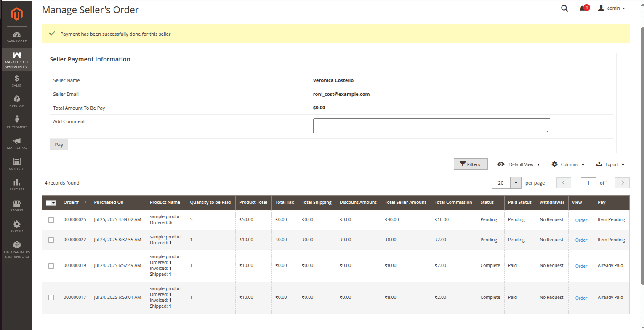Select the Sales sidebar icon
This screenshot has width=644, height=330.
click(x=16, y=81)
